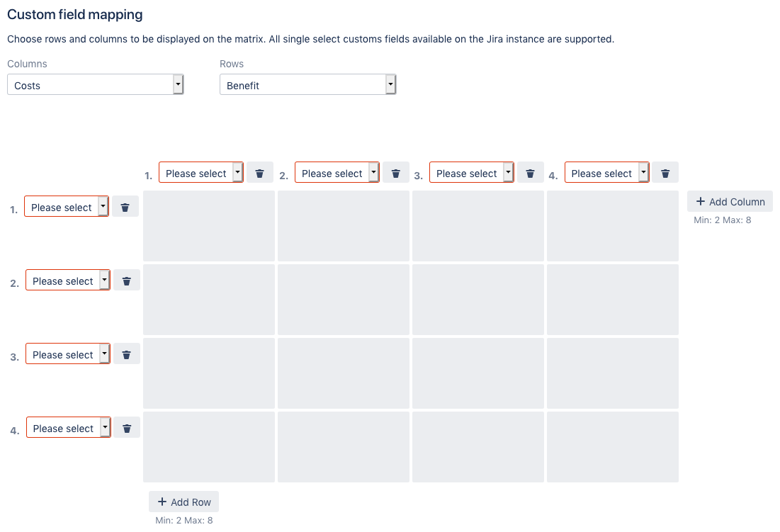
Task: Expand column 3 'Please select' dropdown
Action: (x=472, y=173)
